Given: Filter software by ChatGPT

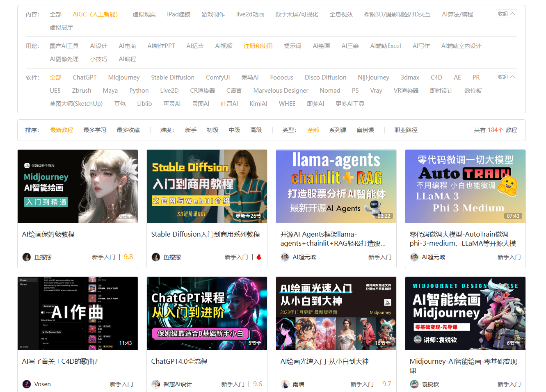Looking at the screenshot, I should (85, 77).
